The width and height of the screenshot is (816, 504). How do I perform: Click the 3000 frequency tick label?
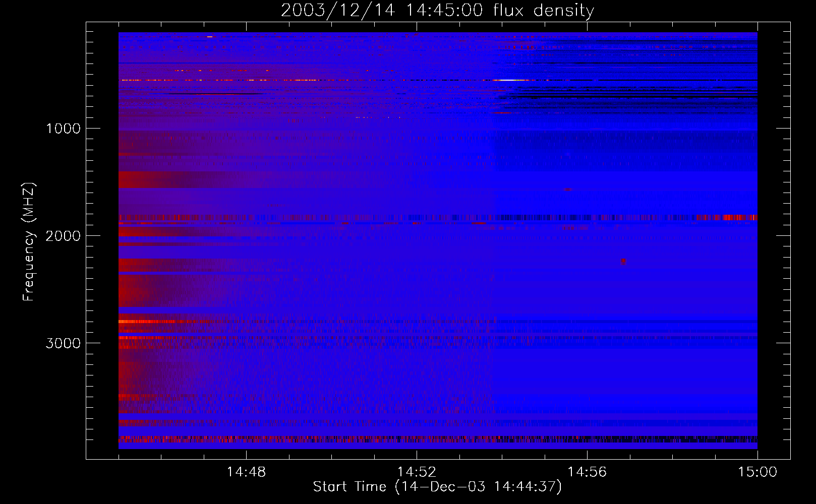pos(63,343)
